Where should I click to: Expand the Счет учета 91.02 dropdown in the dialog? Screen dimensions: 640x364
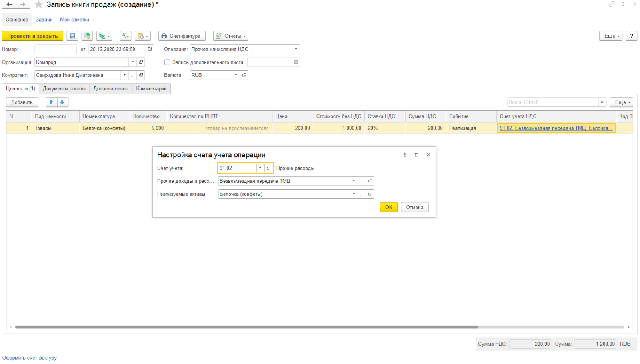(260, 168)
